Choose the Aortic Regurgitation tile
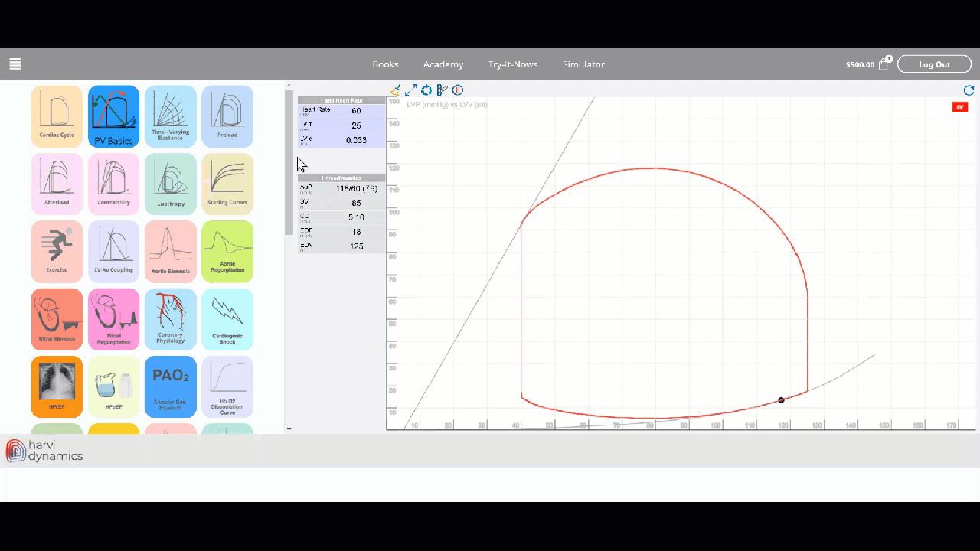 (227, 252)
